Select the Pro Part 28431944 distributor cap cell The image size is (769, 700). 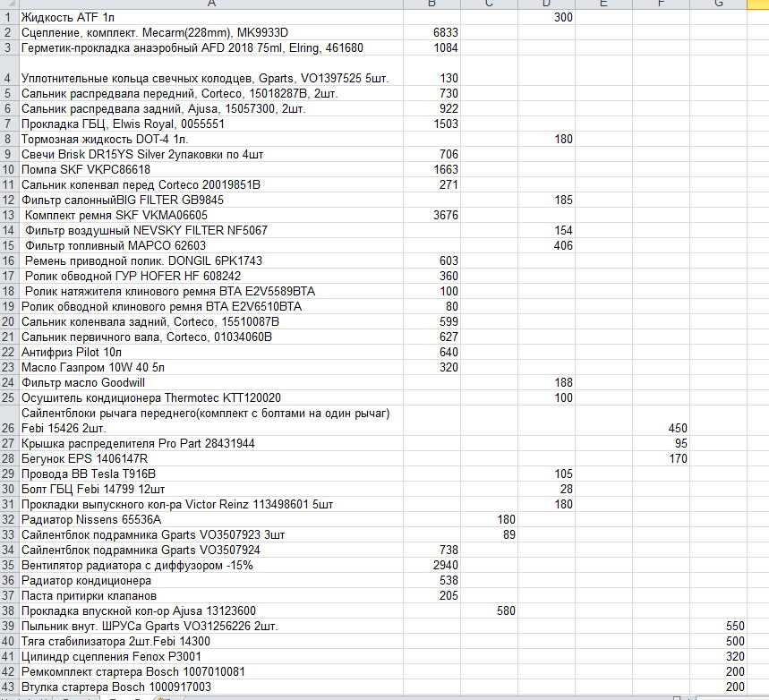[211, 443]
